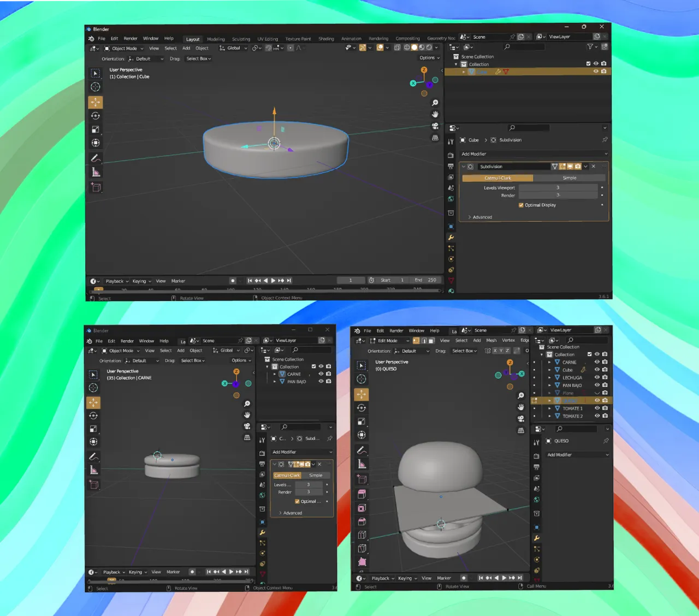
Task: Open the Render properties tab in top window
Action: coord(451,155)
